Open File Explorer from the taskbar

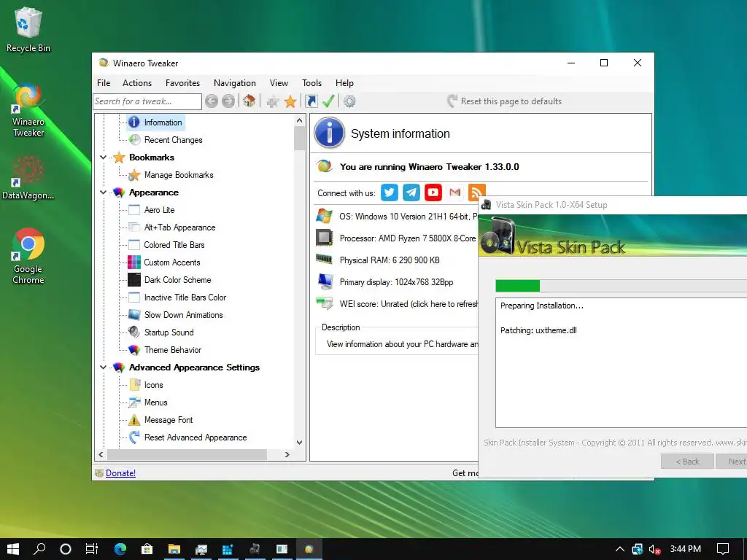(x=174, y=549)
